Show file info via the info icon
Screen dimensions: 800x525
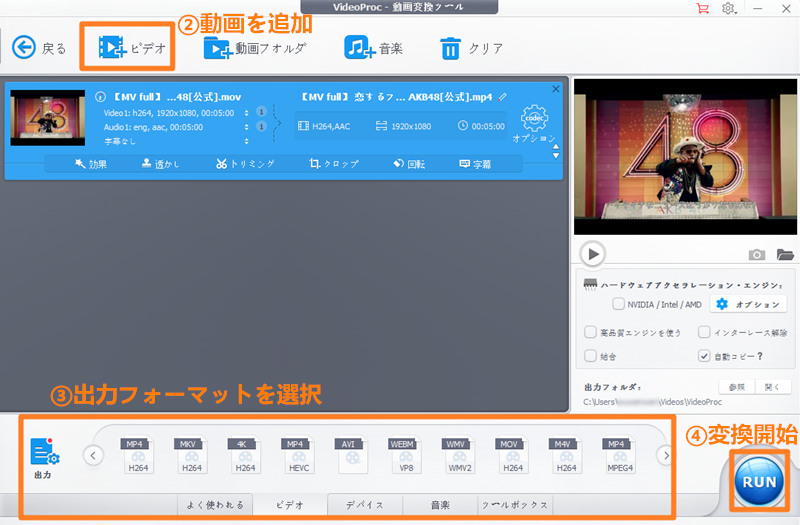101,96
